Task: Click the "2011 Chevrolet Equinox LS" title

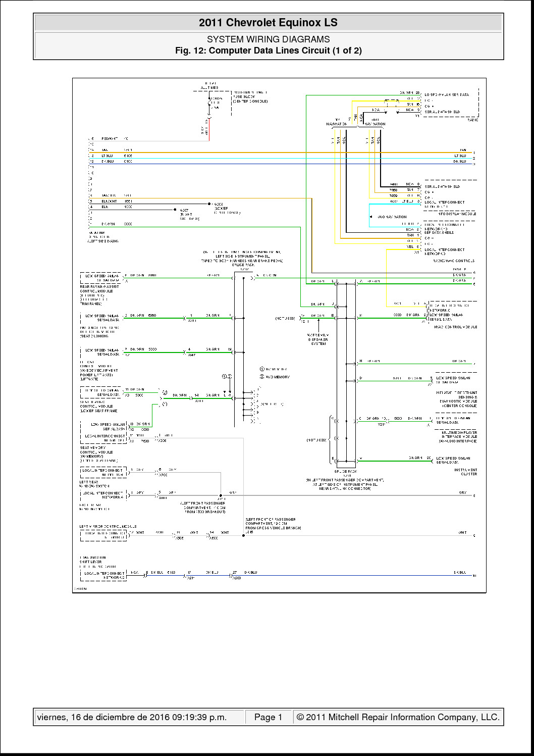Action: (268, 23)
